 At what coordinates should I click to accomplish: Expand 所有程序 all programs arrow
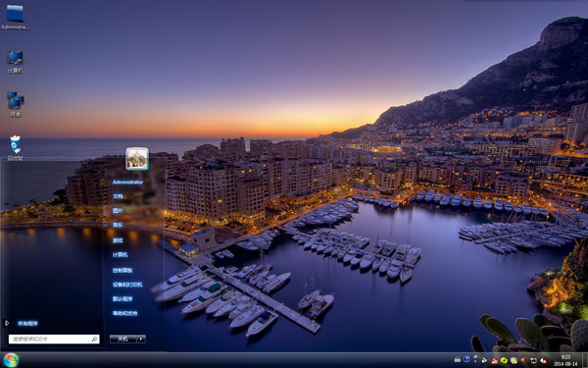click(7, 323)
